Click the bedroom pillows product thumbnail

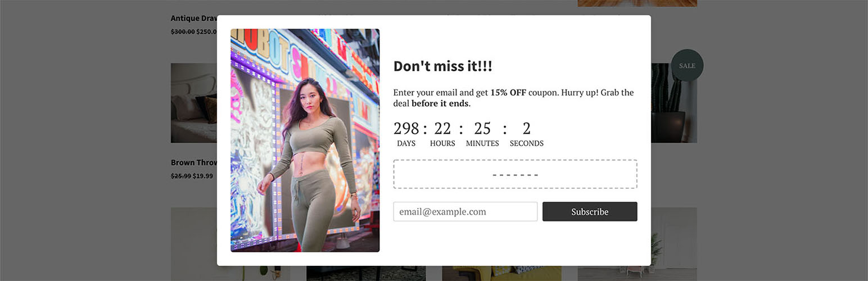pos(194,103)
